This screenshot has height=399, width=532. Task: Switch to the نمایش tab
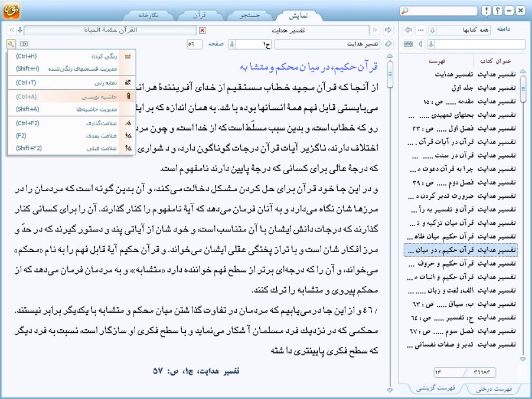298,15
